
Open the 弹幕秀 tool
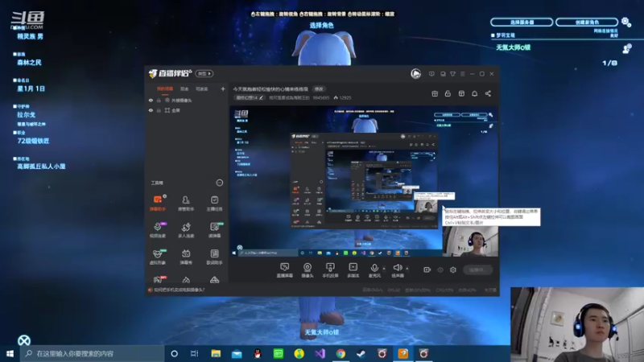(x=186, y=257)
